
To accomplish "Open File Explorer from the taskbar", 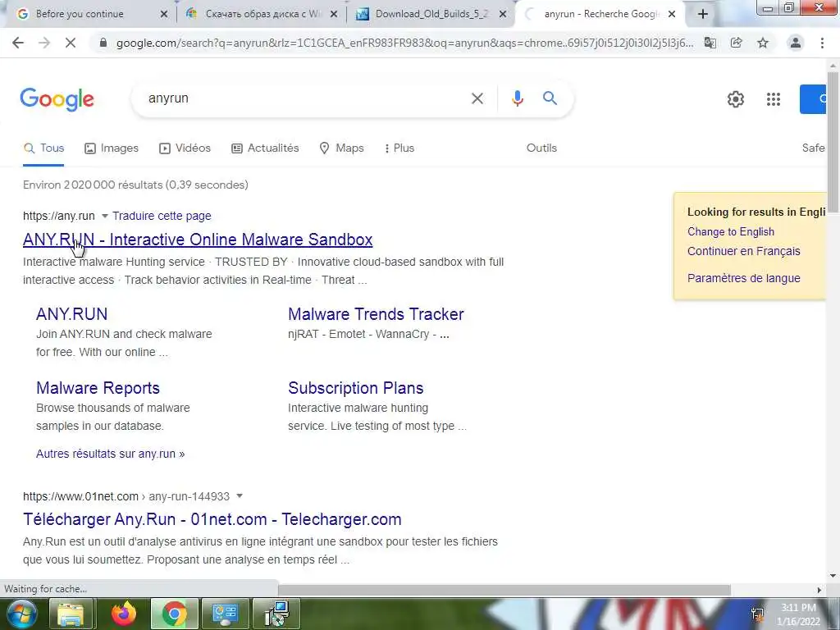I will click(71, 614).
